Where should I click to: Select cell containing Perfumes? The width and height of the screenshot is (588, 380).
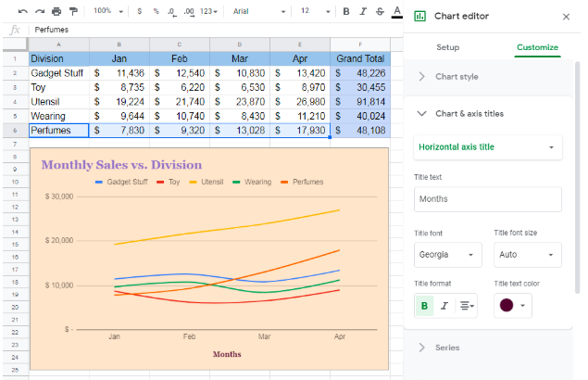pyautogui.click(x=59, y=131)
